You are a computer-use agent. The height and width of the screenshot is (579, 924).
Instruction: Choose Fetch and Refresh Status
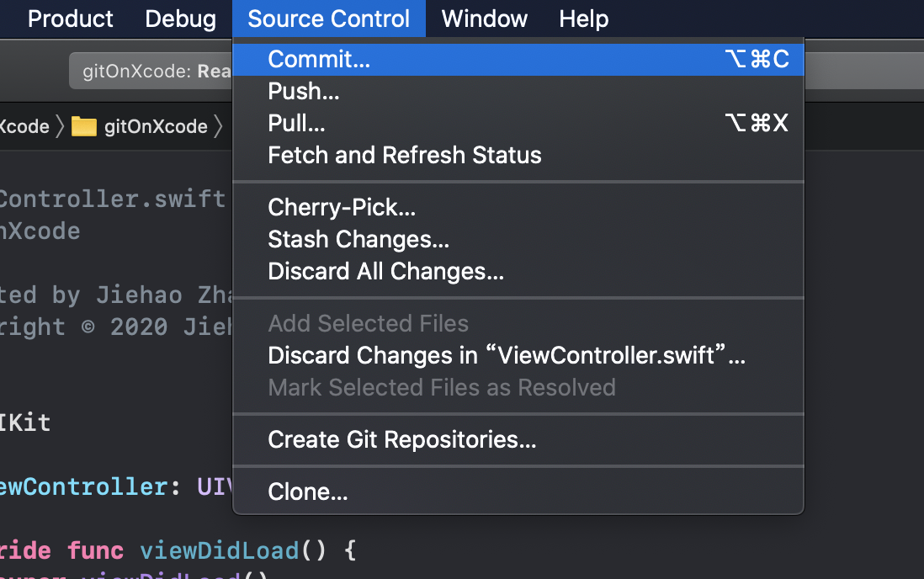[x=405, y=155]
